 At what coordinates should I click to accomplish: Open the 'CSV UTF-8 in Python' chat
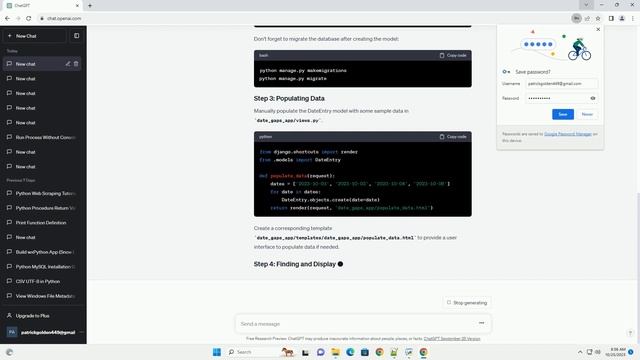tap(43, 281)
